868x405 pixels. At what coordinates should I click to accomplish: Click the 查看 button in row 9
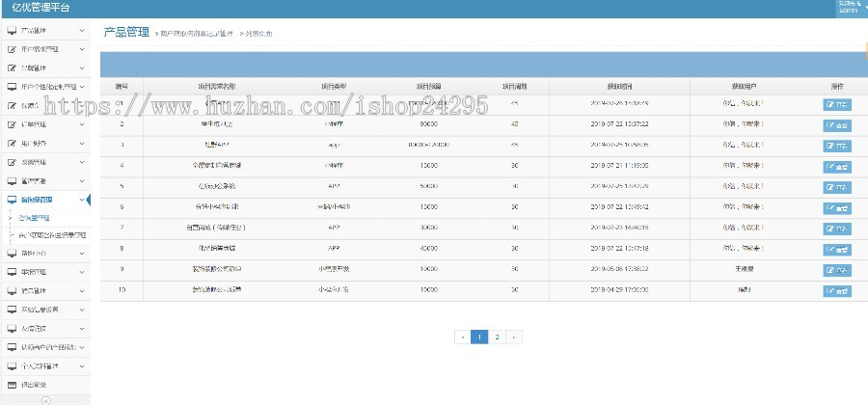837,271
